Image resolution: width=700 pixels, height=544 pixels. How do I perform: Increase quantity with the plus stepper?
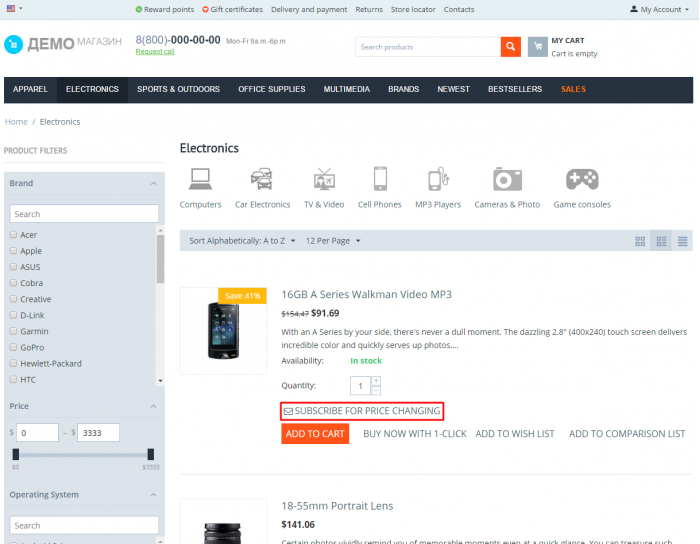point(376,381)
